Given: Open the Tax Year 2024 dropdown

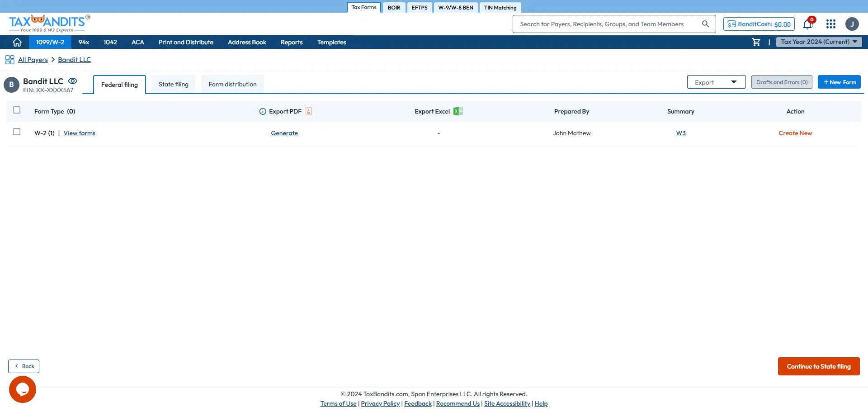Looking at the screenshot, I should point(819,42).
